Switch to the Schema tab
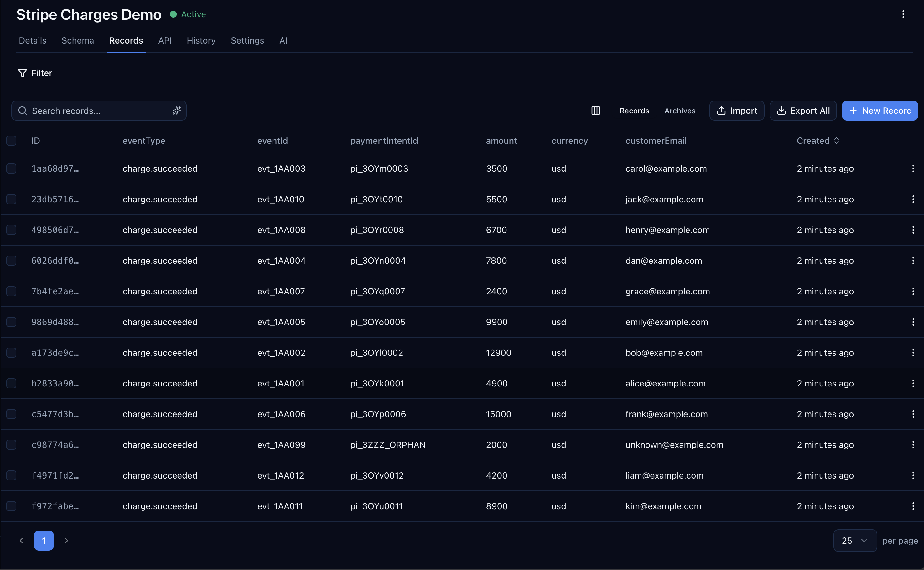924x570 pixels. [x=78, y=40]
